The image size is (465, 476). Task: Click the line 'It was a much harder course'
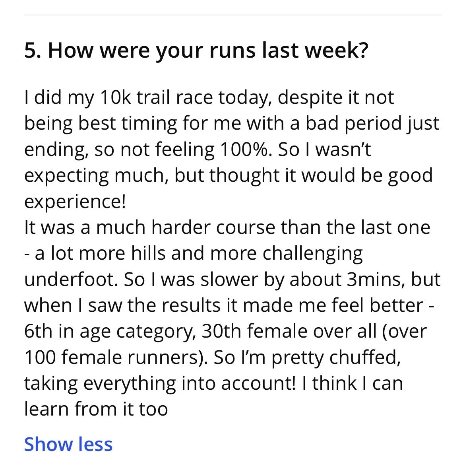coord(227,227)
